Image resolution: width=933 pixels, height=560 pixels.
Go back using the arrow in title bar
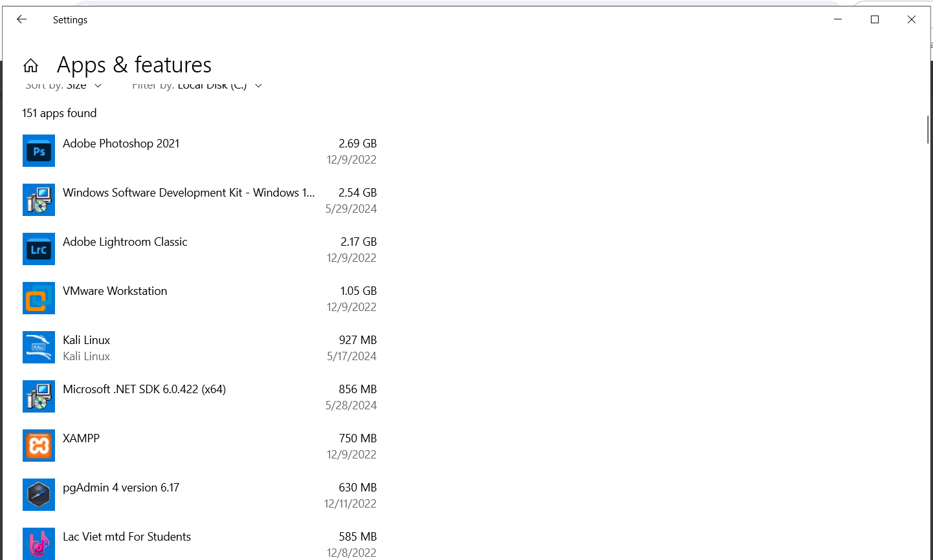tap(21, 19)
